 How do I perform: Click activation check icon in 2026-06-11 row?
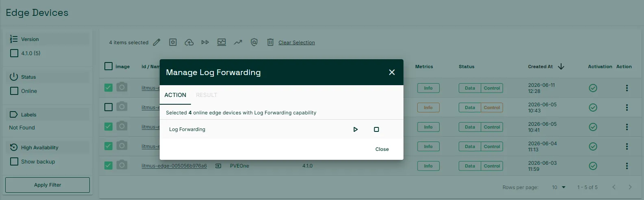(593, 88)
